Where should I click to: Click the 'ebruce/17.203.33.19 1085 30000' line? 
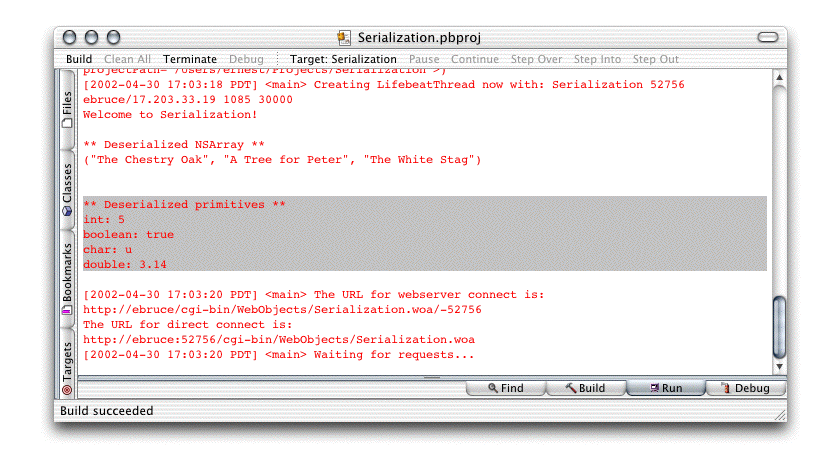coord(187,99)
